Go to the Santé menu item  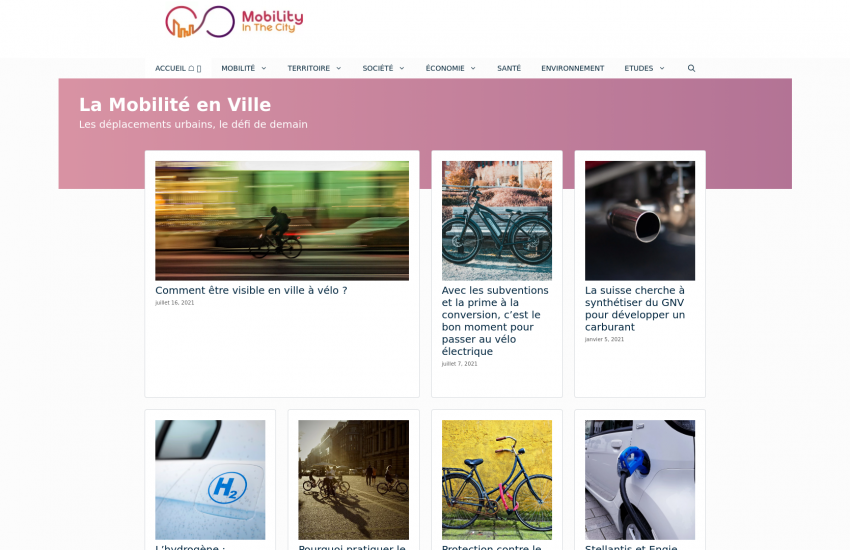click(509, 68)
